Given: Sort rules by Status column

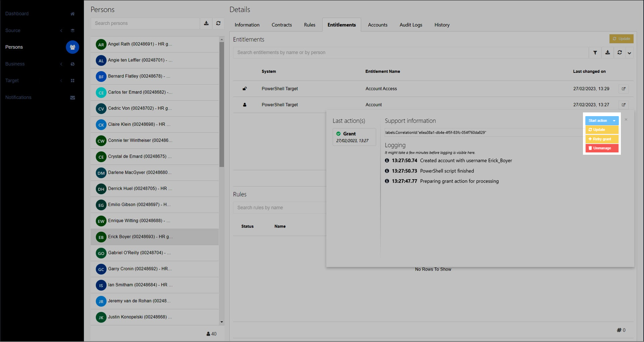Looking at the screenshot, I should click(248, 227).
